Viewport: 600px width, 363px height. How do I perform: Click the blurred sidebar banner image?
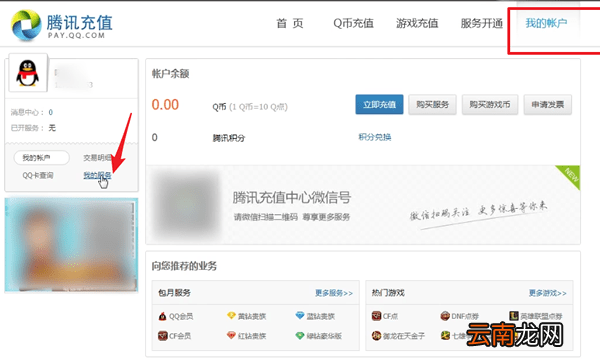(x=71, y=245)
